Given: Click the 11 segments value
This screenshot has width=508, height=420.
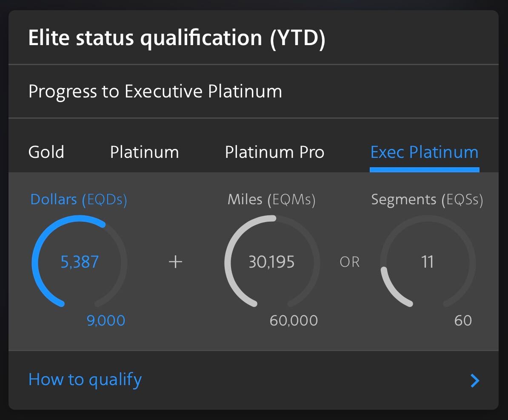Looking at the screenshot, I should [427, 262].
